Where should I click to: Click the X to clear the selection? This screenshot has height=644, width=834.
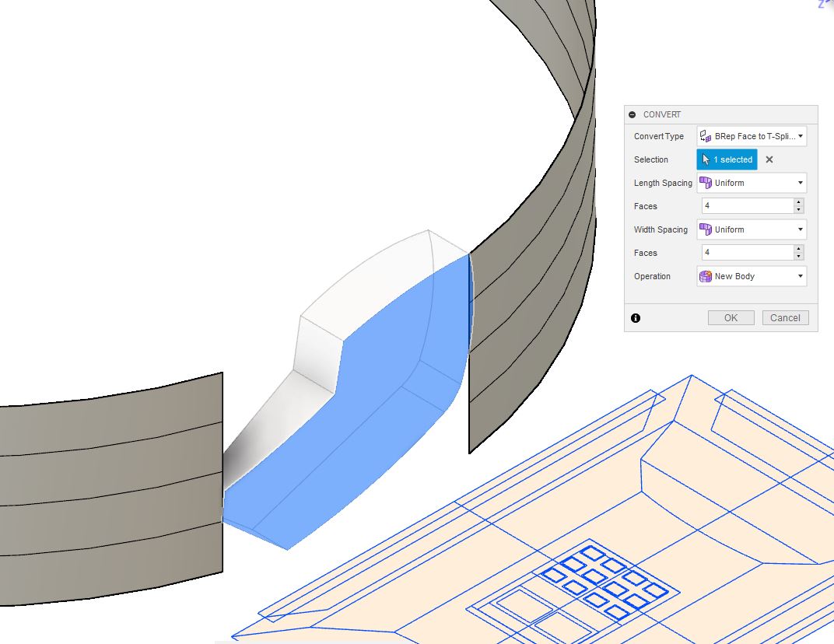pyautogui.click(x=769, y=159)
